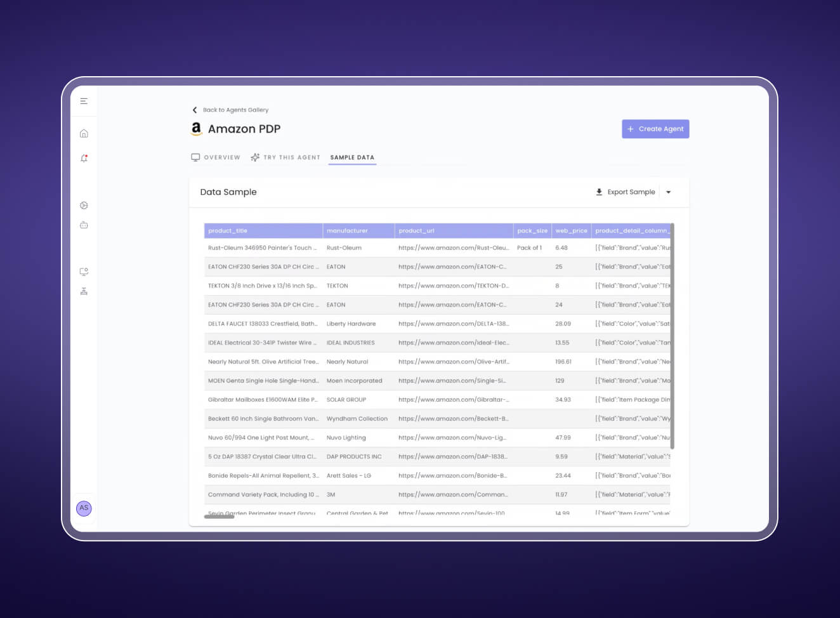Click the download icon beside Export Sample
Image resolution: width=840 pixels, height=618 pixels.
(599, 192)
